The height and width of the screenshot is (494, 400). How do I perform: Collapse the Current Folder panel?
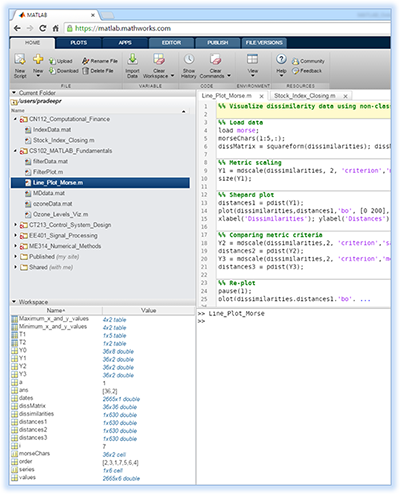click(14, 93)
